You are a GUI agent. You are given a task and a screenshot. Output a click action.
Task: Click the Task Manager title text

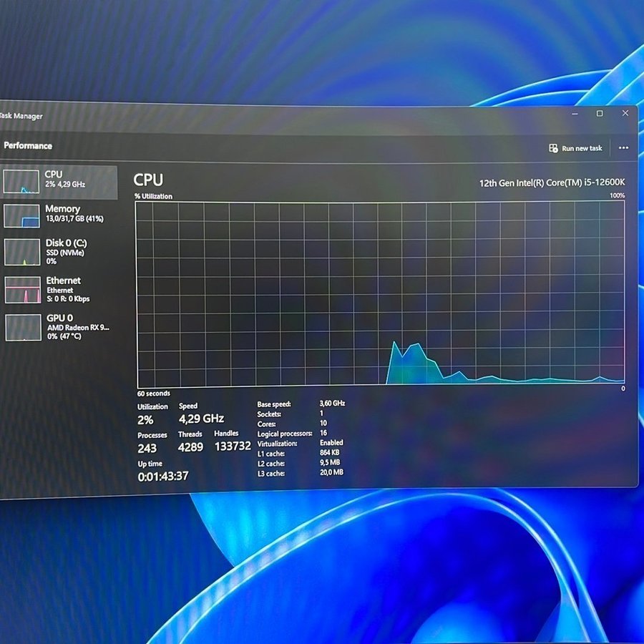click(21, 116)
